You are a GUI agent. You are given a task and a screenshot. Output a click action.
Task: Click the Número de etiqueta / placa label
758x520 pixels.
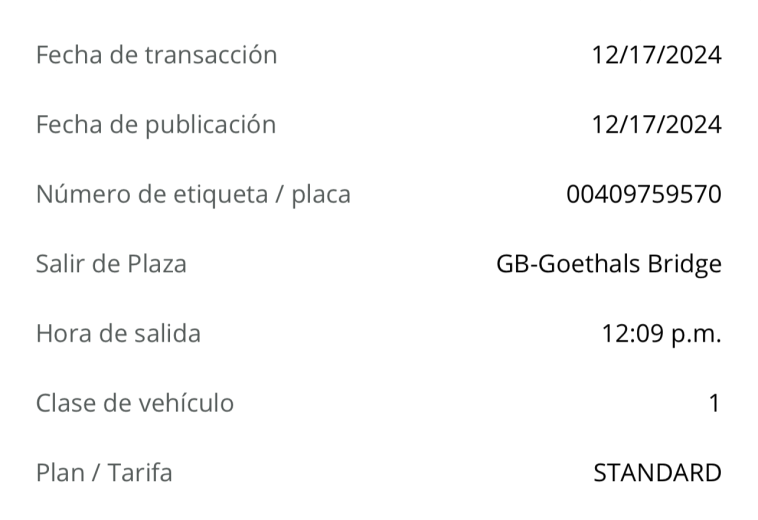coord(193,194)
